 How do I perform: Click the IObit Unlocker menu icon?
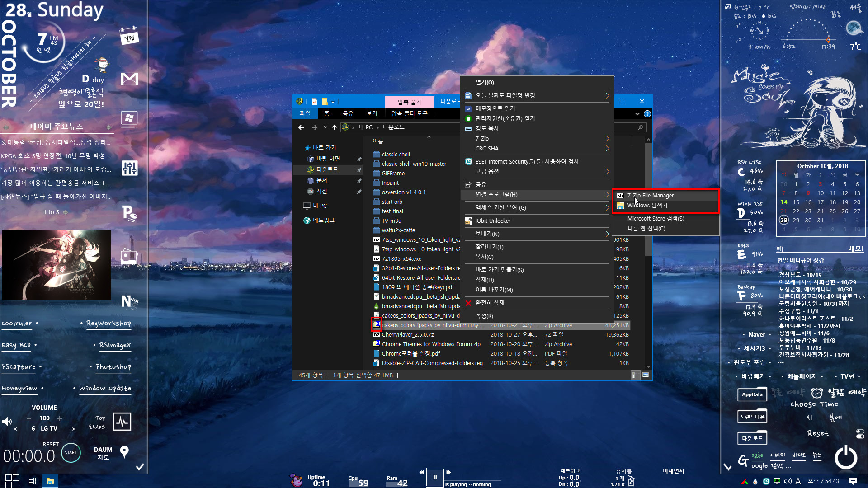(468, 221)
